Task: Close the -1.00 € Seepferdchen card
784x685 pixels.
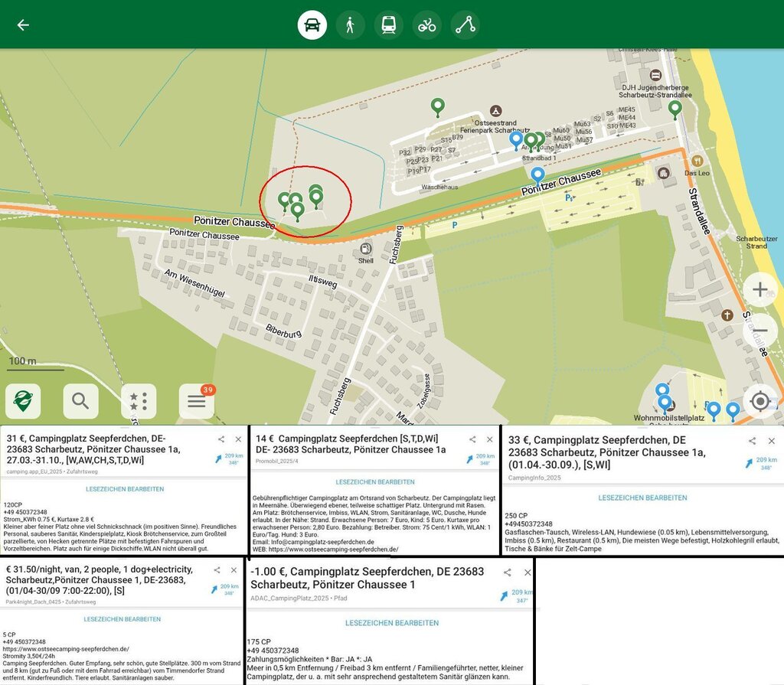Action: [528, 572]
